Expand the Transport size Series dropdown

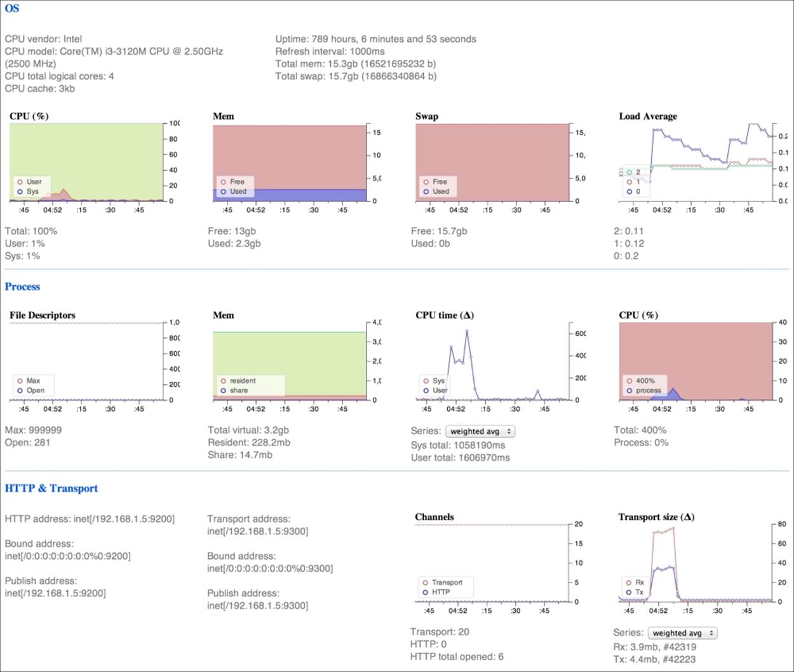click(682, 633)
